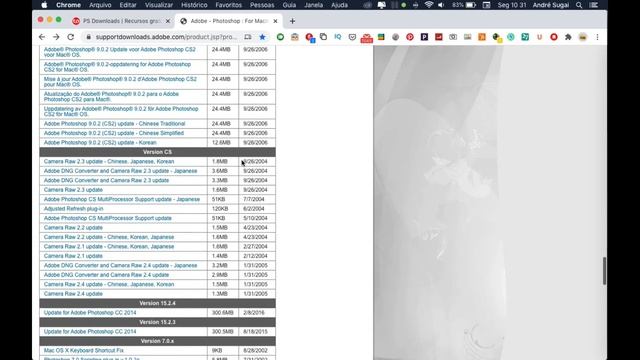Open the Camera Raw 2.1 update link

73,256
